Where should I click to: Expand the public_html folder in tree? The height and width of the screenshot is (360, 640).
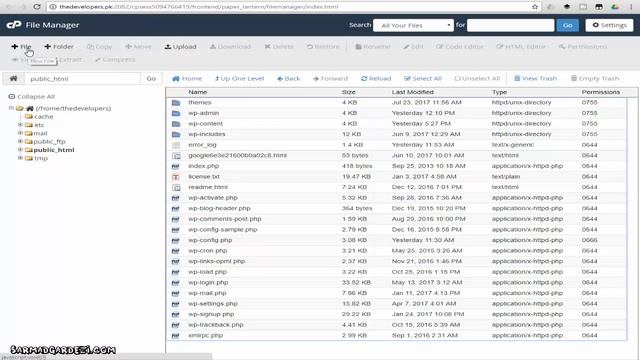pos(20,150)
